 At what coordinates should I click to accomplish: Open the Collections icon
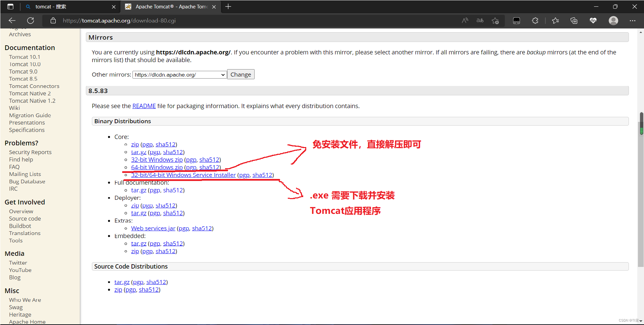574,20
